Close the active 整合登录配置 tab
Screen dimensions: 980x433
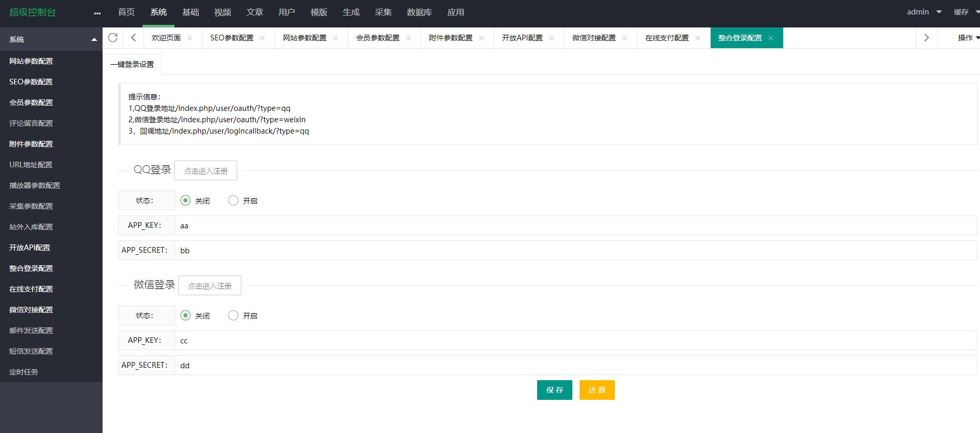coord(771,38)
